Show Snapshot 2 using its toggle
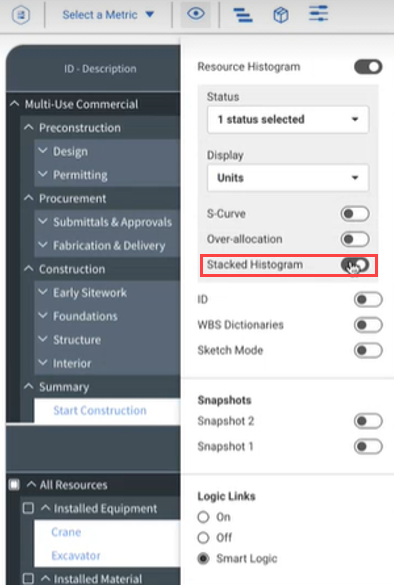394x585 pixels. 368,421
